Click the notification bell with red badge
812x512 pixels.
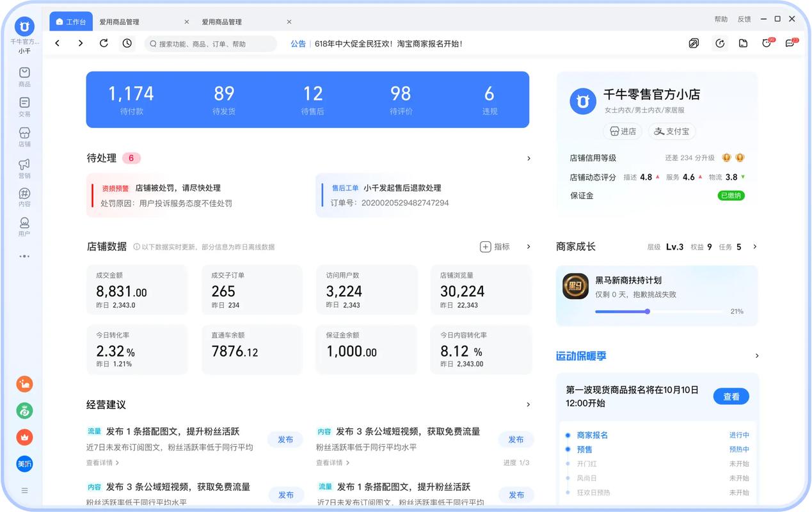(766, 43)
